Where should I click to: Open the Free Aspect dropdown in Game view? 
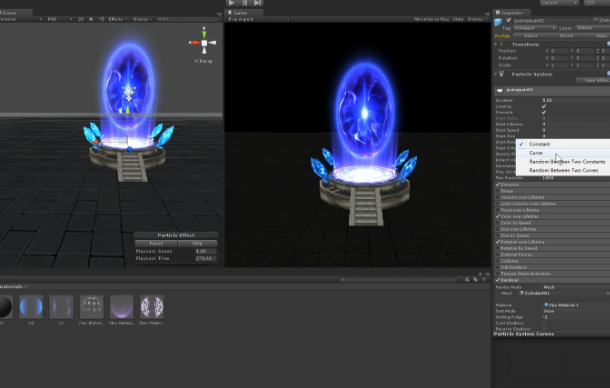258,19
